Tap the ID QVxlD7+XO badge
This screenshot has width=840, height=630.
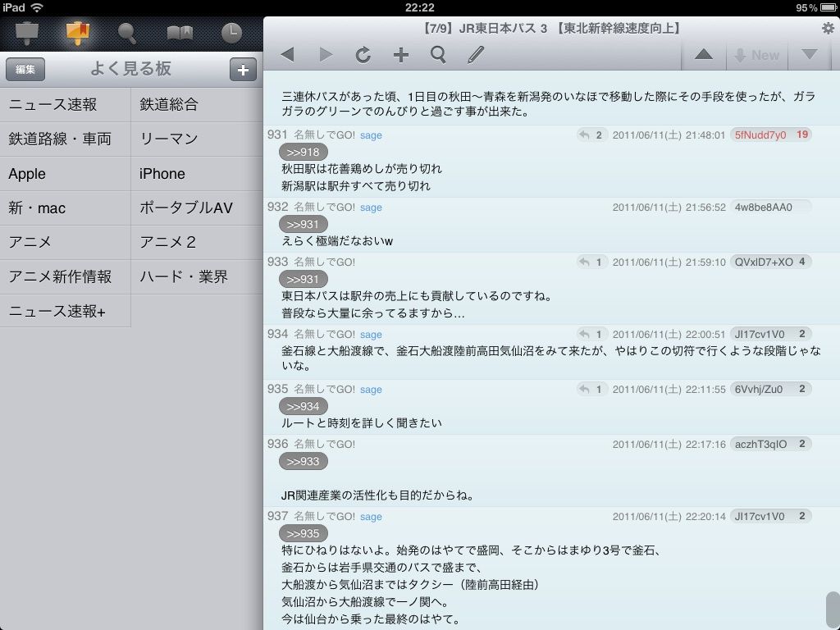[771, 262]
